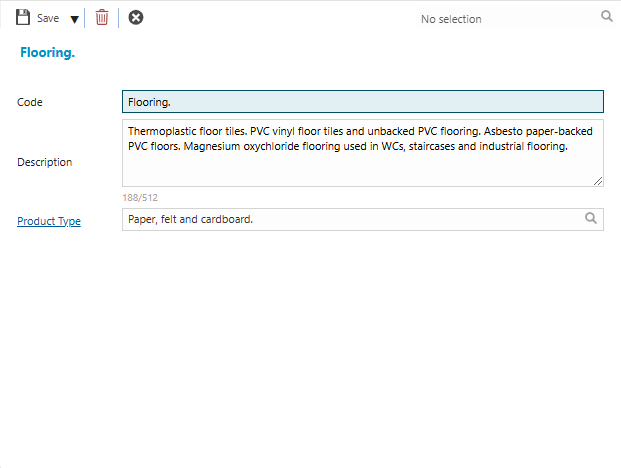
Task: Click the Code field label
Action: point(30,102)
